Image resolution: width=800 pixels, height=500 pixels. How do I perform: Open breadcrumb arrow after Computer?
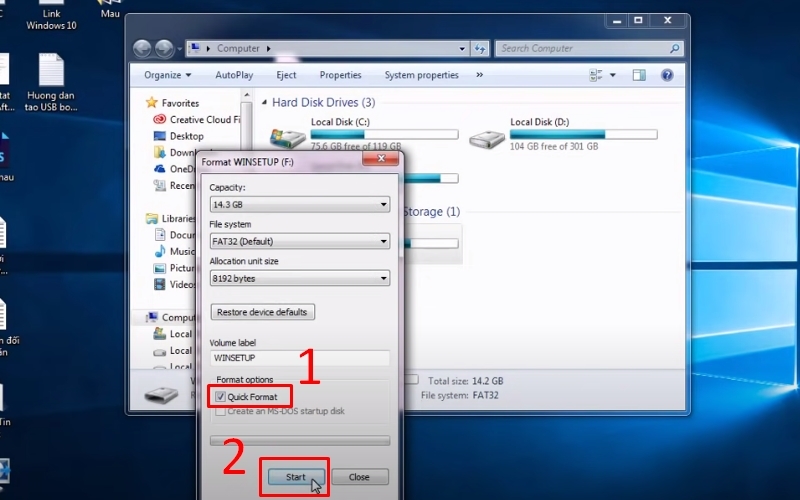click(268, 48)
